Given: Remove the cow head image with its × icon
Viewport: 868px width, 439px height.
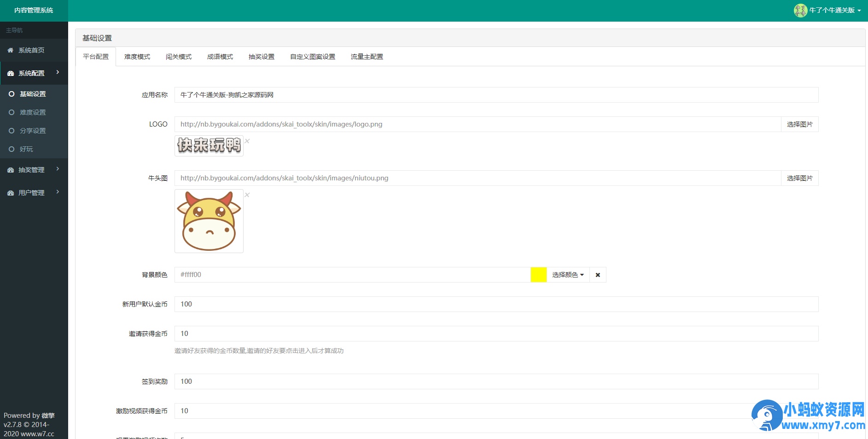Looking at the screenshot, I should click(247, 195).
